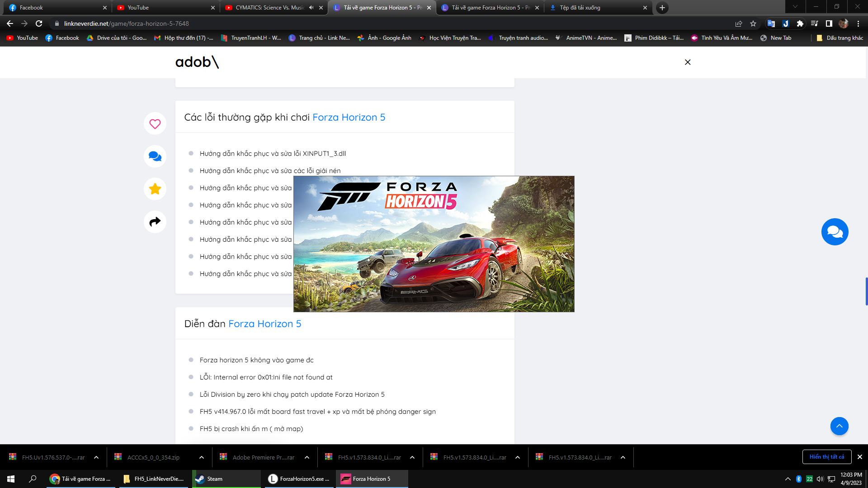Click the scroll-to-top arrow icon
The height and width of the screenshot is (488, 868).
click(839, 426)
